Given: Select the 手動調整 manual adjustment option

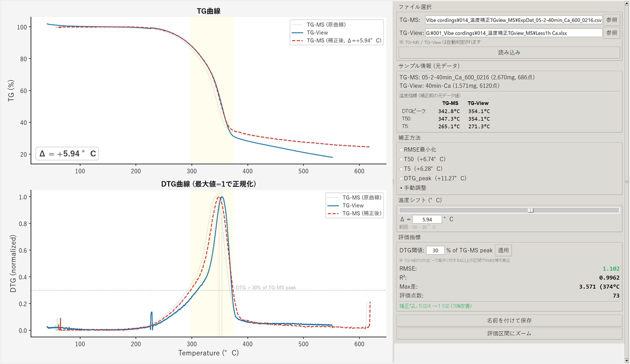Looking at the screenshot, I should 413,188.
